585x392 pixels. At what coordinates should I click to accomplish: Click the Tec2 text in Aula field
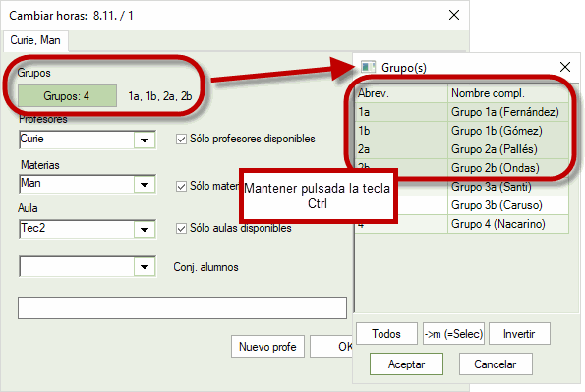(x=33, y=228)
